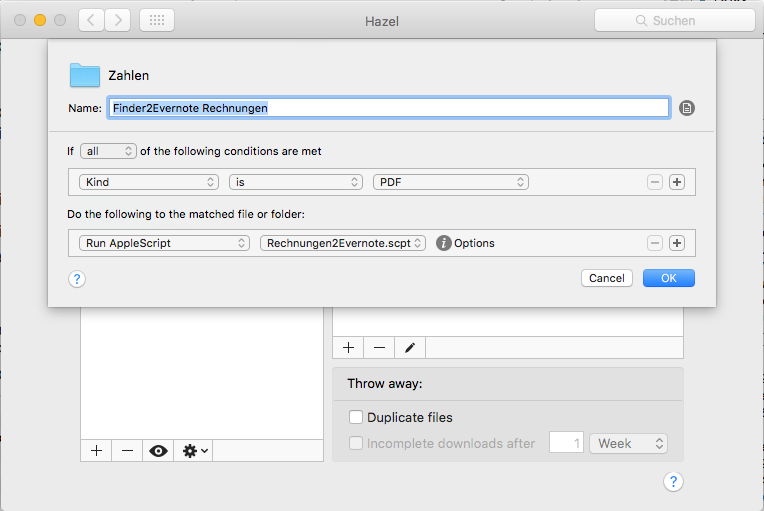Click the OK button

tap(668, 278)
